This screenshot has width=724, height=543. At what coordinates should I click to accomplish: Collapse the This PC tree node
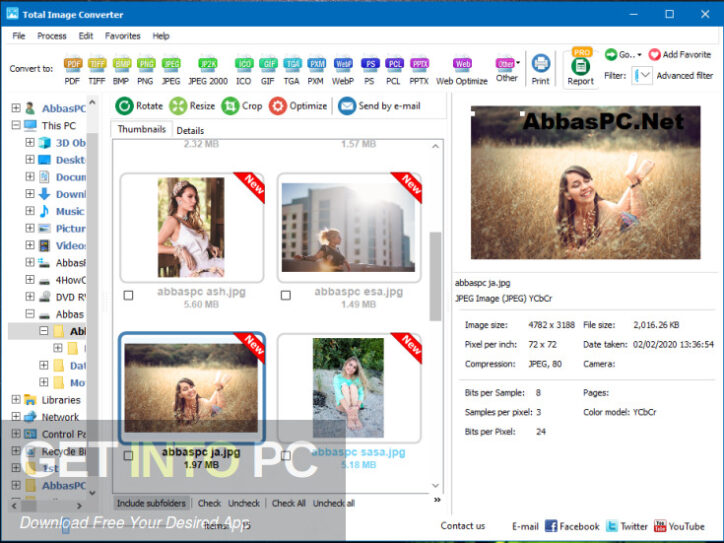tap(16, 125)
